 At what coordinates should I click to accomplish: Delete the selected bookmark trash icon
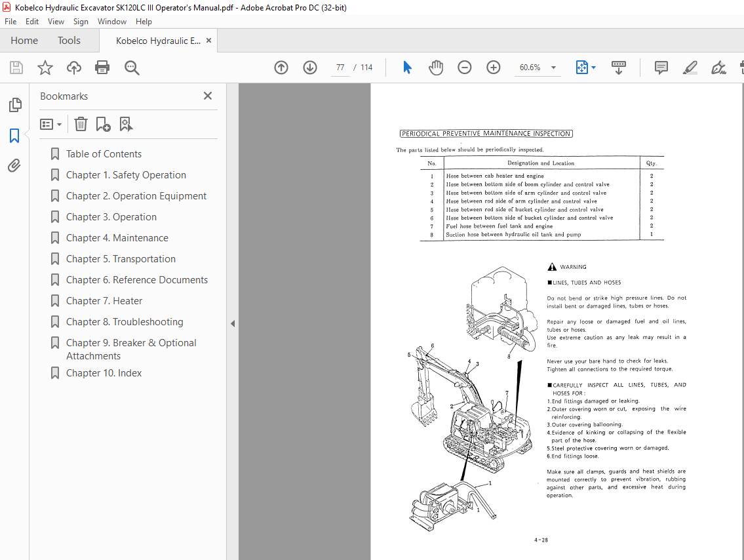[81, 125]
